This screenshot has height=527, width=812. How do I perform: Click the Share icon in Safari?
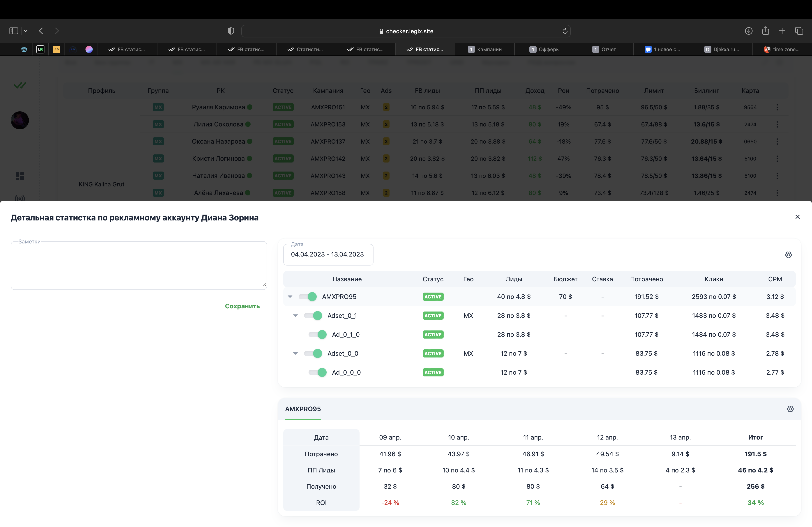766,31
